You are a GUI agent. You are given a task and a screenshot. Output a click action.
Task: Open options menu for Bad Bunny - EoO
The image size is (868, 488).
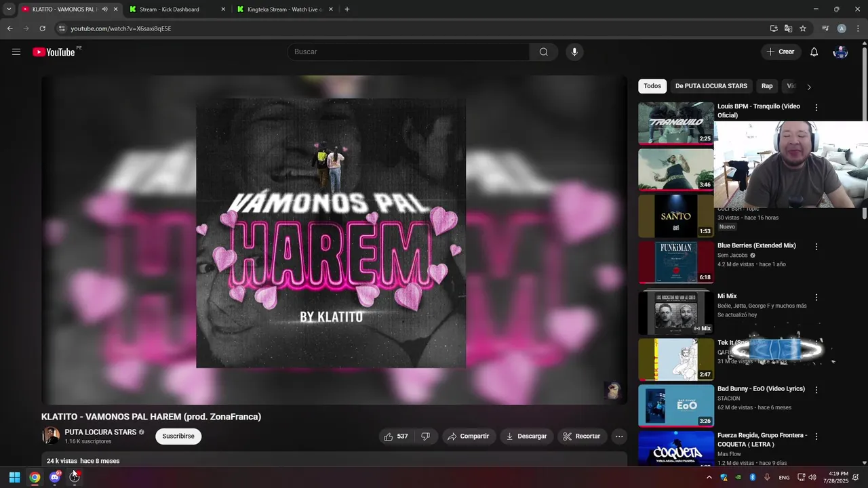click(x=816, y=390)
